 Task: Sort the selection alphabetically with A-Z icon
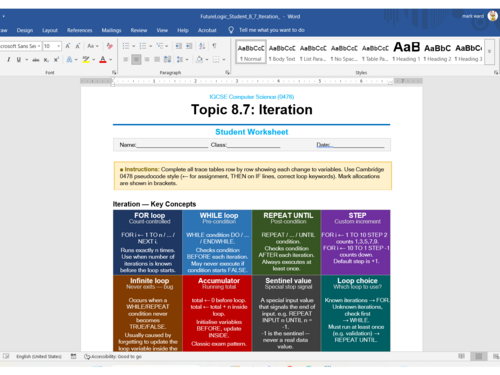tap(202, 46)
